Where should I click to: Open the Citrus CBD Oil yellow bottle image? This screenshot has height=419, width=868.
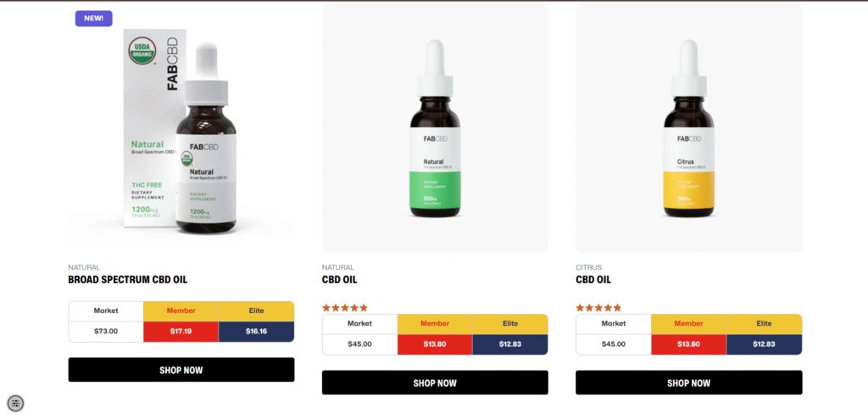[688, 129]
